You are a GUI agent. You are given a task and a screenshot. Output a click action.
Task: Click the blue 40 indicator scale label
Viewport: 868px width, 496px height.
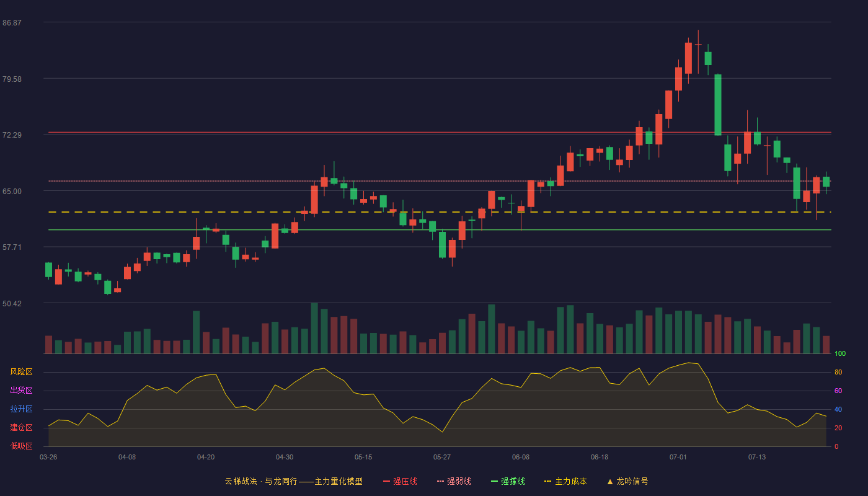point(838,409)
